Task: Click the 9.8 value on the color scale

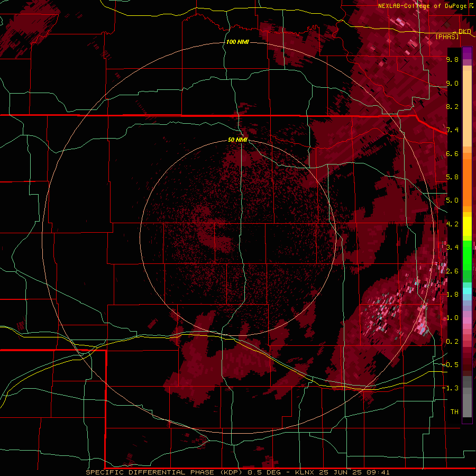Action: click(x=452, y=59)
